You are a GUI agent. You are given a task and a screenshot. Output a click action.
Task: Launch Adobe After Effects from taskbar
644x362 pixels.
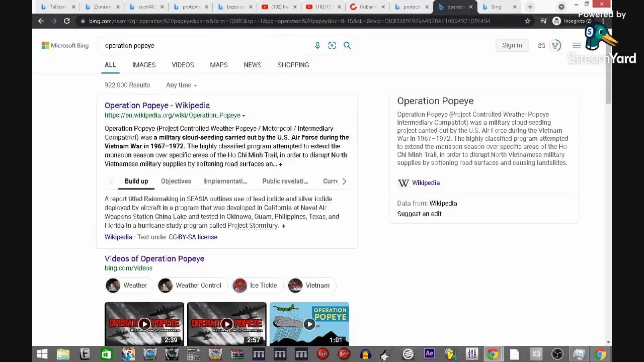pos(429,354)
